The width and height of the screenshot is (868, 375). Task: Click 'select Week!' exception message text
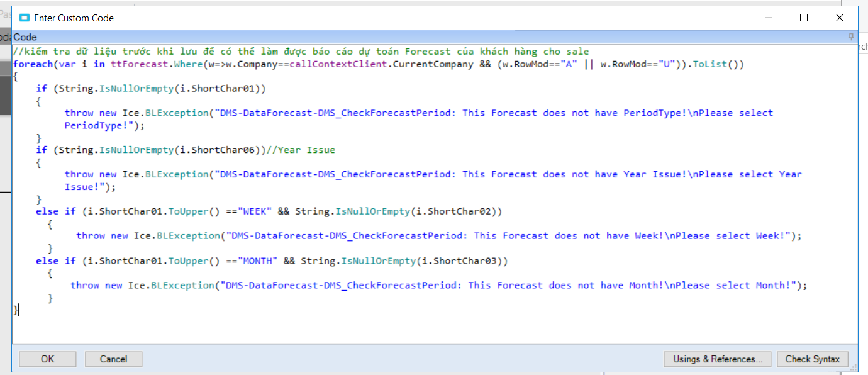750,236
